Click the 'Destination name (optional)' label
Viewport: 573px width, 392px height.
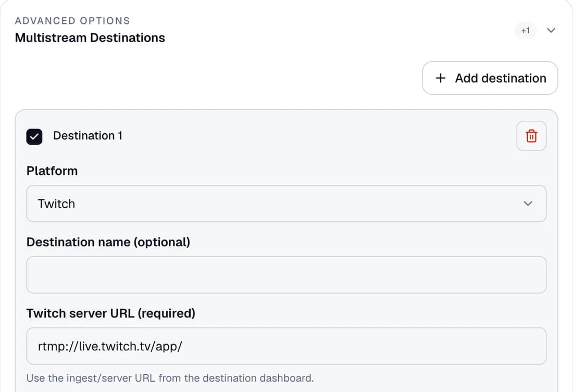108,242
